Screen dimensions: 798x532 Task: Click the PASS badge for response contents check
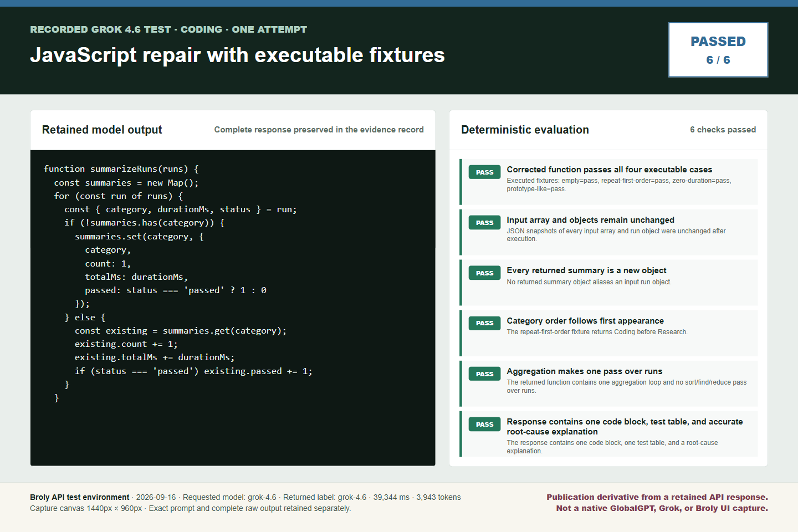click(x=484, y=424)
